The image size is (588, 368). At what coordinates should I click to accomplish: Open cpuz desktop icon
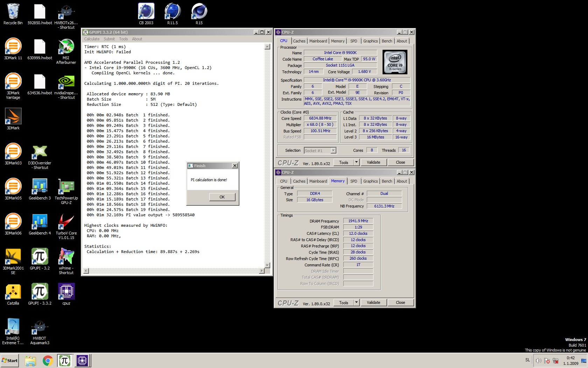(x=66, y=294)
